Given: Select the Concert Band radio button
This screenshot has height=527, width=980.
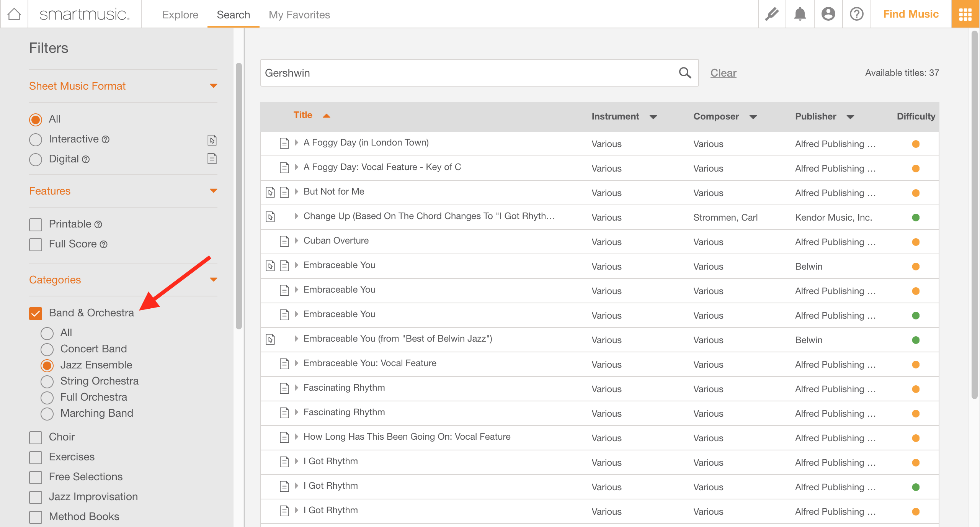Looking at the screenshot, I should 47,349.
